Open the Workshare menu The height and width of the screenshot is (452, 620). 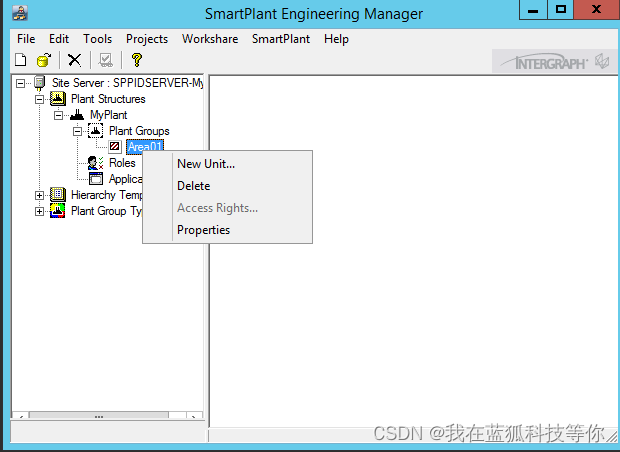[x=210, y=39]
